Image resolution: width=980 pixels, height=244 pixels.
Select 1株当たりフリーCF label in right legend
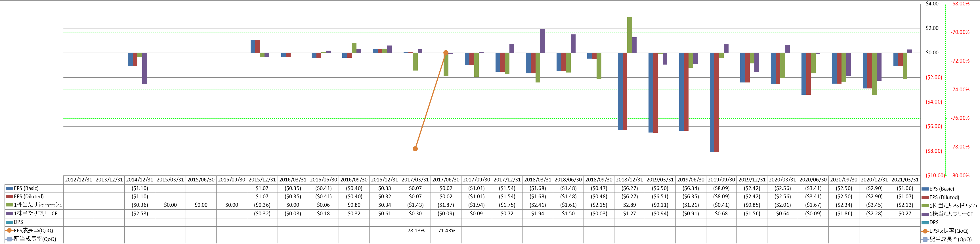pos(951,214)
